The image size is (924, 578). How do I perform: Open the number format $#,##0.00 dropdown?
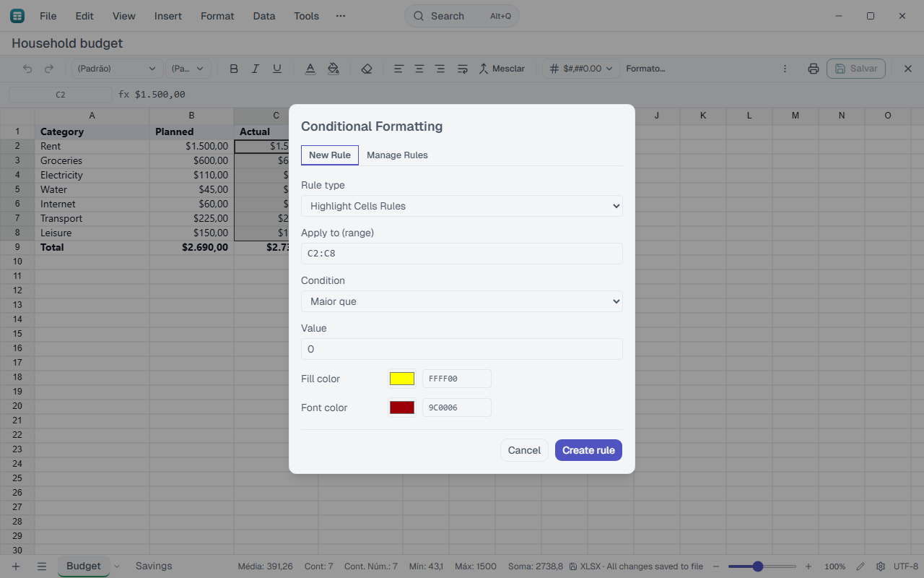pos(582,69)
